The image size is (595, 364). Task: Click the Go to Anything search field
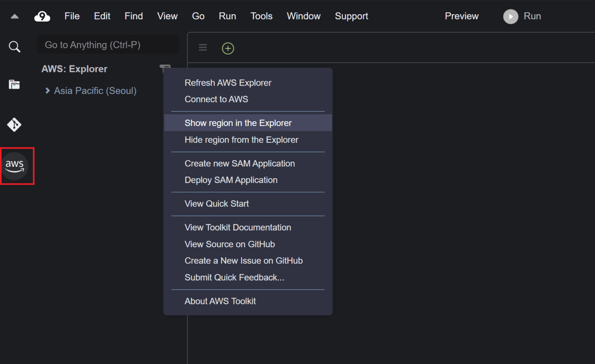click(x=108, y=45)
